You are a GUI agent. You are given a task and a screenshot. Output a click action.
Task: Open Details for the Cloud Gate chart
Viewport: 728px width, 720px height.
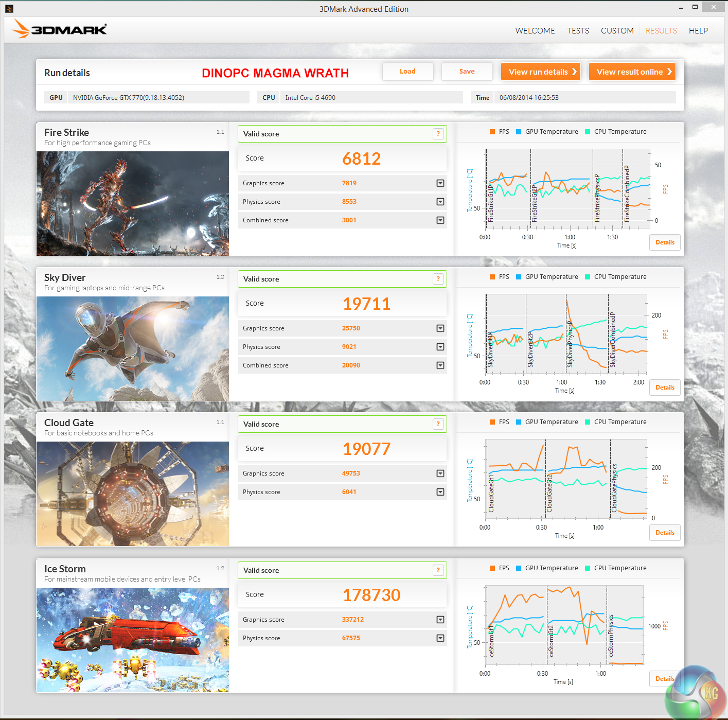coord(665,533)
